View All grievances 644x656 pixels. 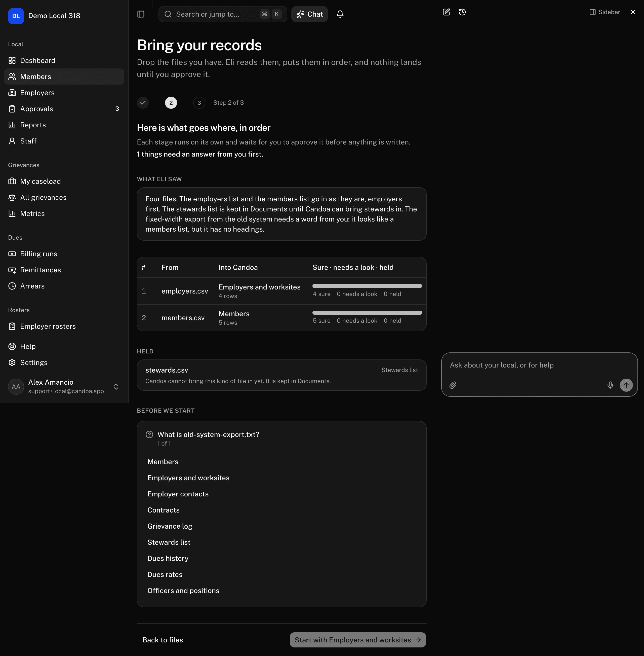point(64,197)
